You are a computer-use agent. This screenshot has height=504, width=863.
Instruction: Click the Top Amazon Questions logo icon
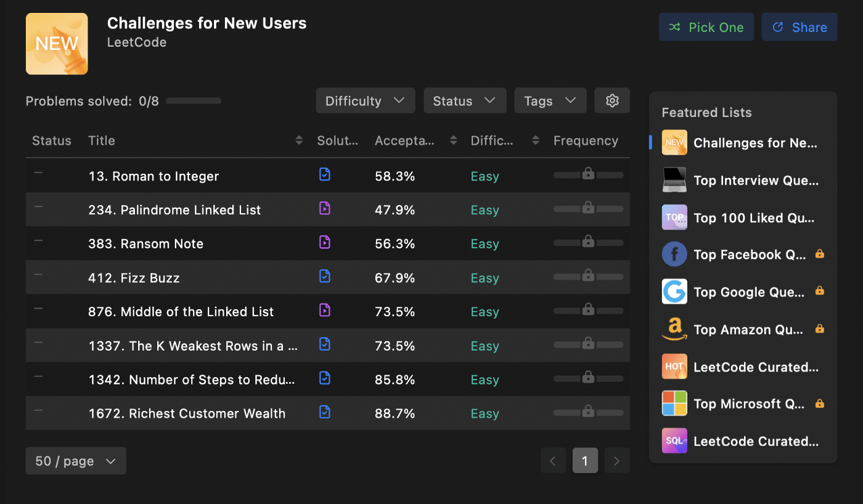coord(674,329)
